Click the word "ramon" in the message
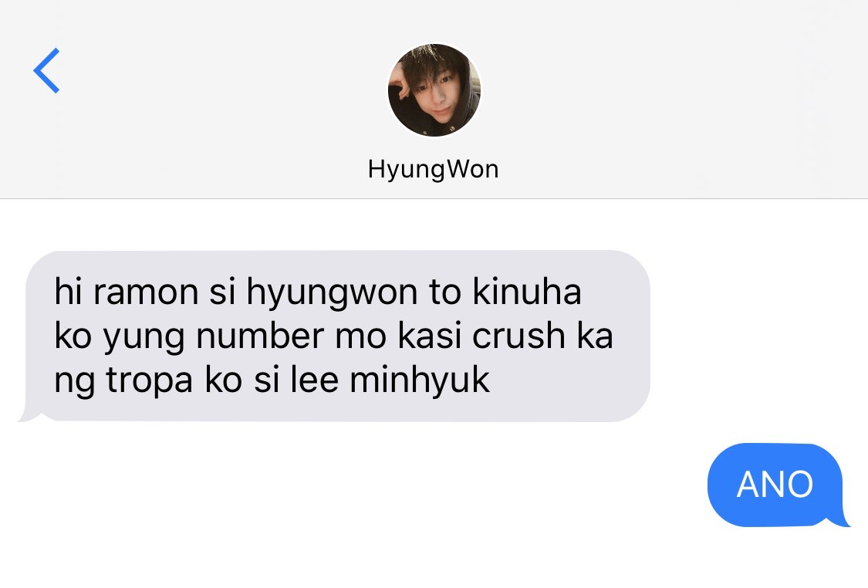This screenshot has height=588, width=868. [x=146, y=292]
